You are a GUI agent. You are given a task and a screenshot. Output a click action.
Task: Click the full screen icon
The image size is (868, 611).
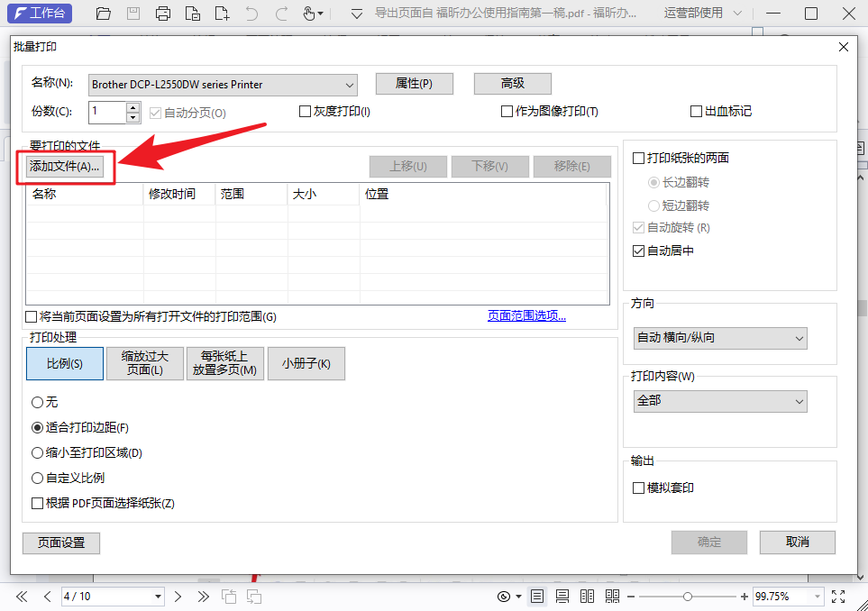[x=838, y=596]
